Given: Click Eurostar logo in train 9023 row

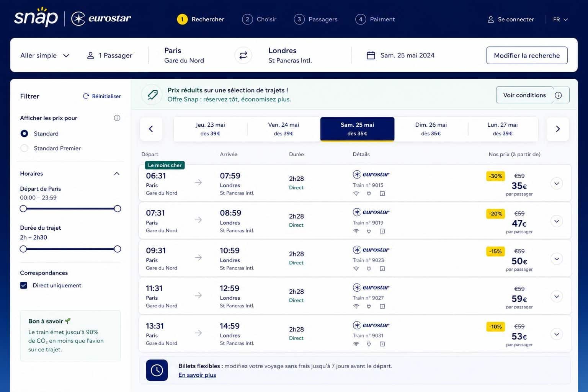Looking at the screenshot, I should click(371, 250).
